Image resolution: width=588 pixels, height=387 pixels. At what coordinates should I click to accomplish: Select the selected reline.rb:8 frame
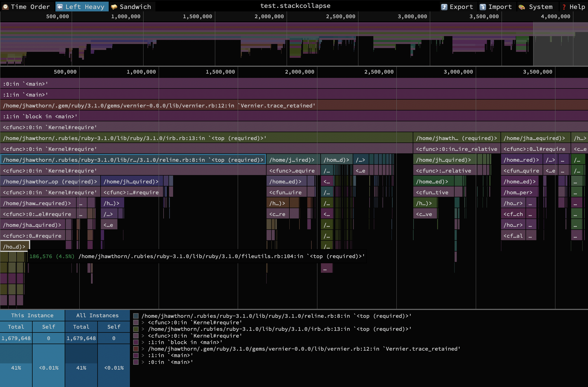pyautogui.click(x=133, y=160)
